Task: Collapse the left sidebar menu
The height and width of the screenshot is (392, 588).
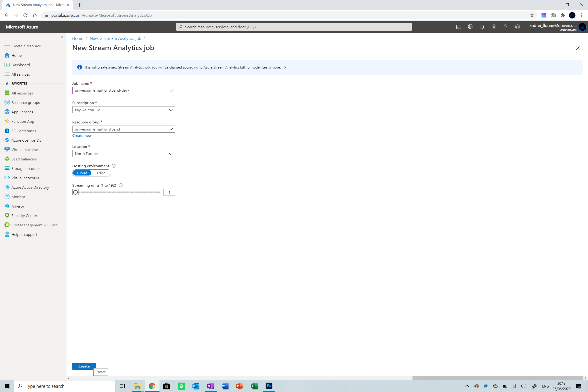Action: 62,37
